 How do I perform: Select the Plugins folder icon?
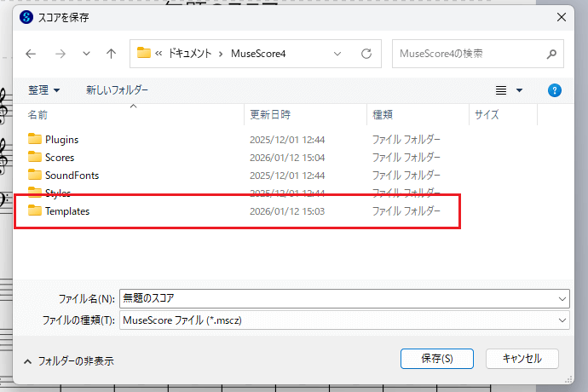pos(35,139)
